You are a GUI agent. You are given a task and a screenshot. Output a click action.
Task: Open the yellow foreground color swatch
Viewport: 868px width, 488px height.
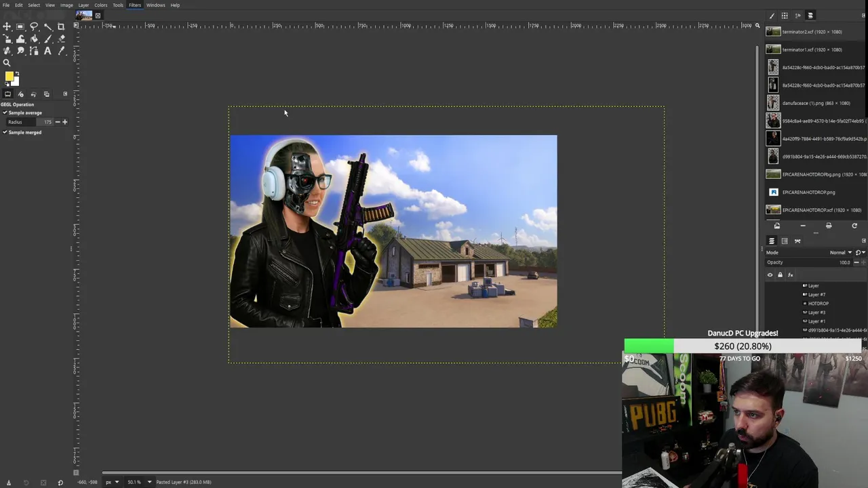(x=9, y=77)
